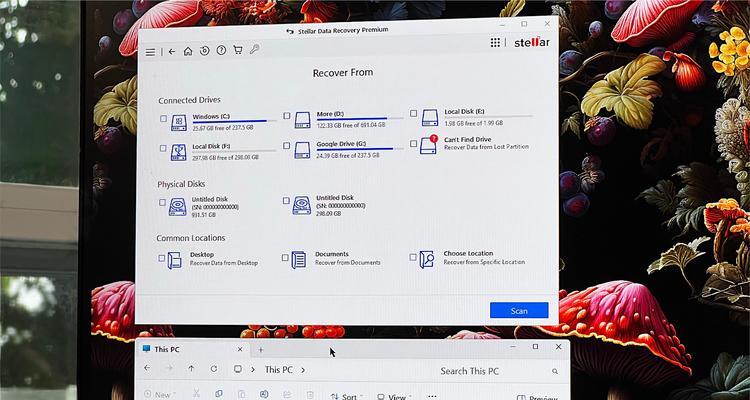Click the 298.09 GB Untitled Disk icon

(302, 205)
